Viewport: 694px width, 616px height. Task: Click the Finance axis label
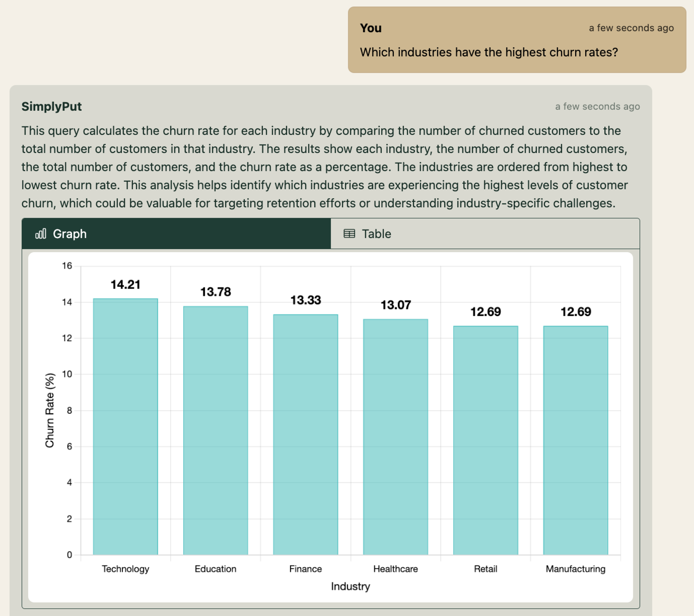(306, 569)
